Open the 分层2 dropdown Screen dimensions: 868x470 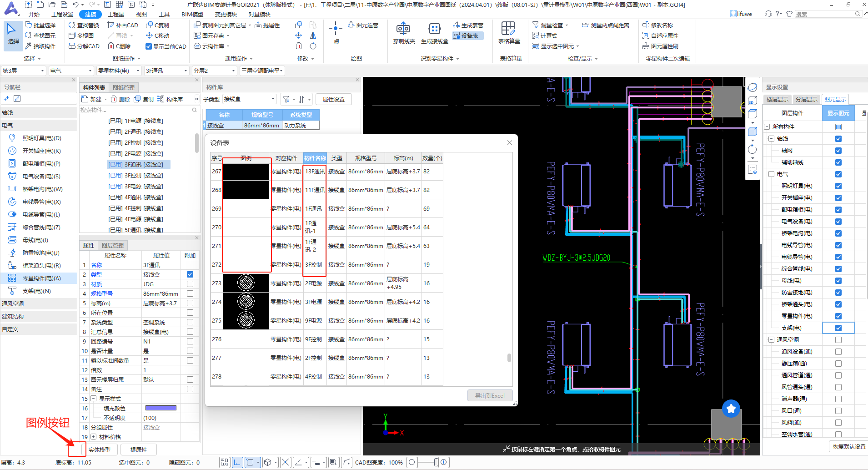[214, 71]
